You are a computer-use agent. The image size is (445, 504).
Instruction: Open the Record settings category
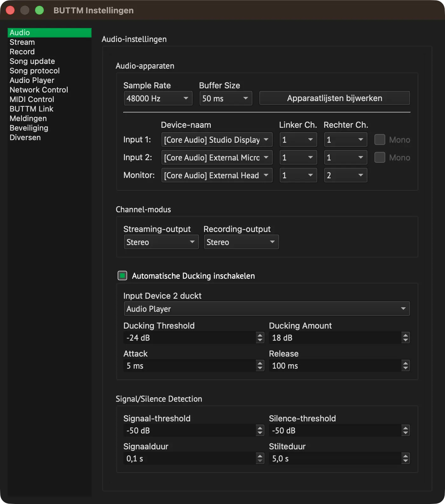49,52
